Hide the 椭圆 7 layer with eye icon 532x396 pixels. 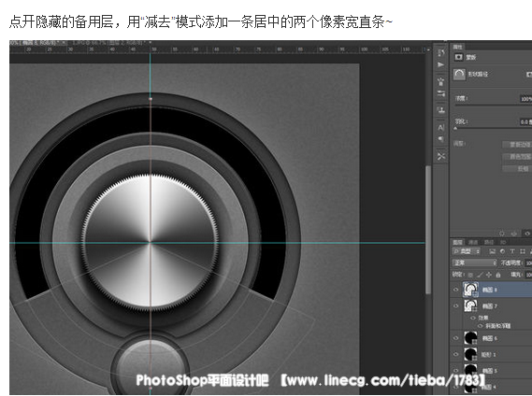pos(456,305)
